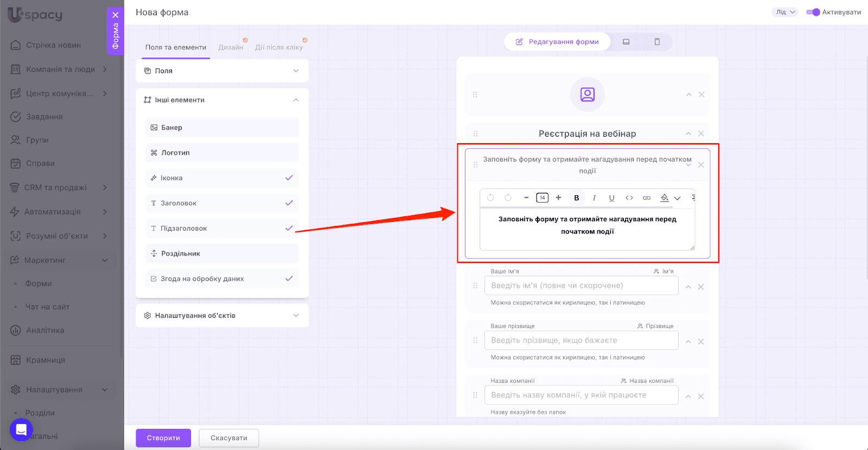This screenshot has width=868, height=450.
Task: Go to Форми under Маркетинг
Action: (39, 284)
